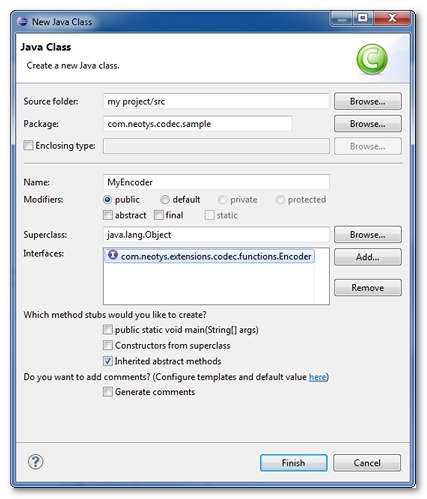427x499 pixels.
Task: Browse for the Superclass
Action: [368, 235]
